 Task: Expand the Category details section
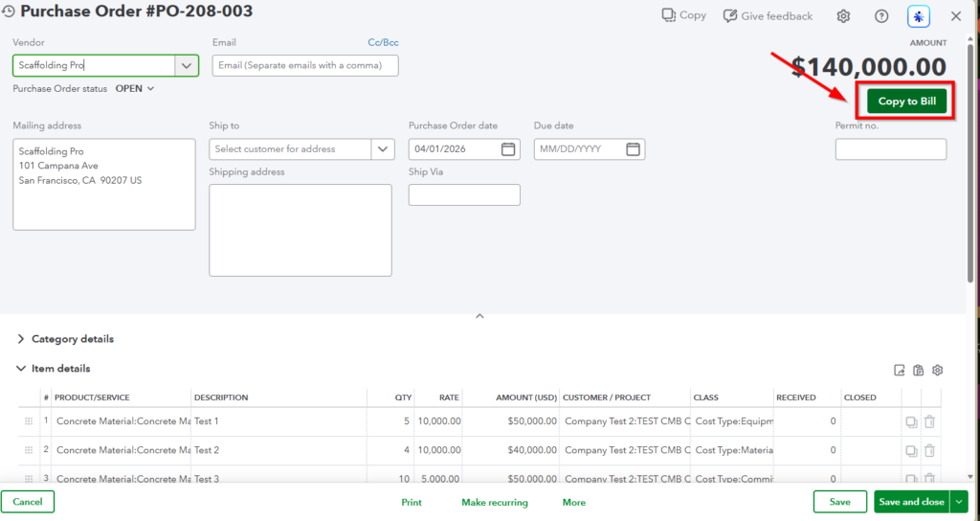click(x=22, y=339)
